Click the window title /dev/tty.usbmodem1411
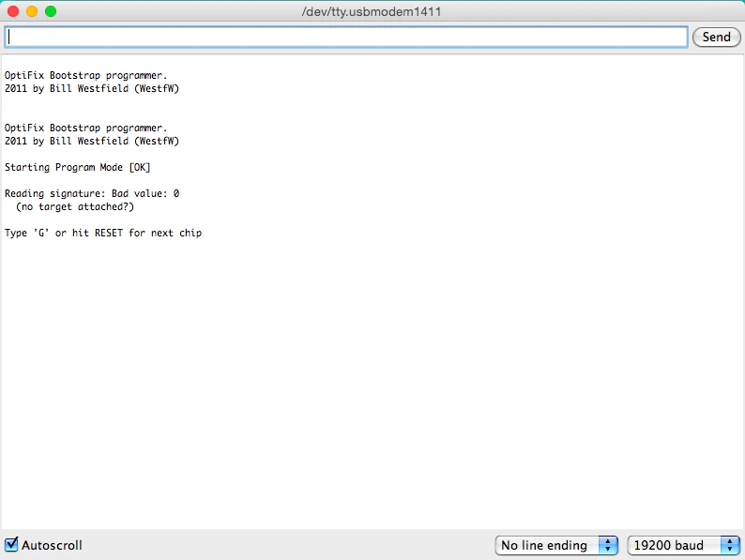The width and height of the screenshot is (745, 560). [372, 11]
